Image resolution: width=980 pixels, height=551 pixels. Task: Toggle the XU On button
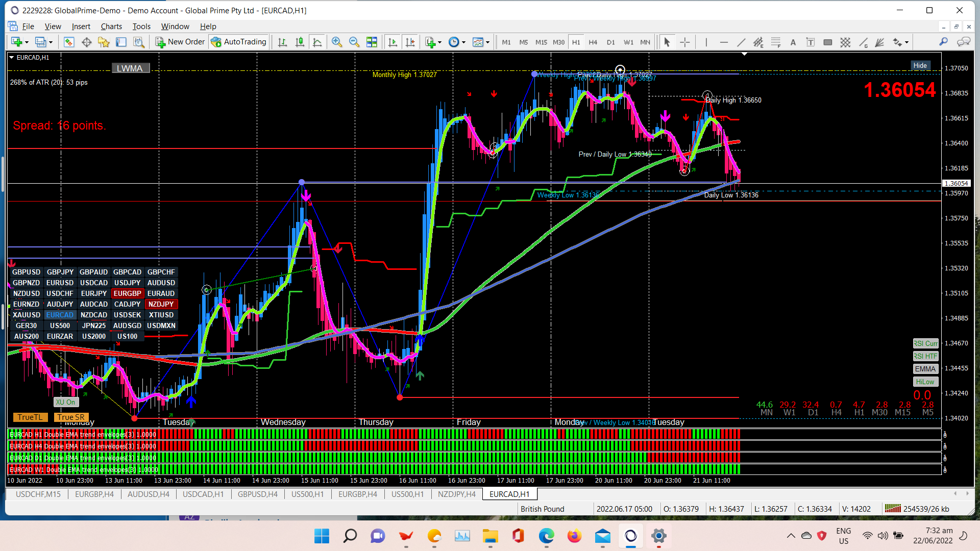coord(65,402)
